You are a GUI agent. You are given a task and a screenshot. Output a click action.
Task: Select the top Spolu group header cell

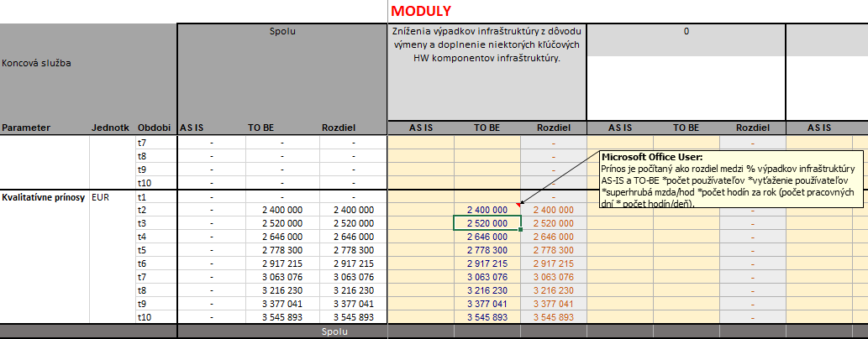click(x=282, y=71)
